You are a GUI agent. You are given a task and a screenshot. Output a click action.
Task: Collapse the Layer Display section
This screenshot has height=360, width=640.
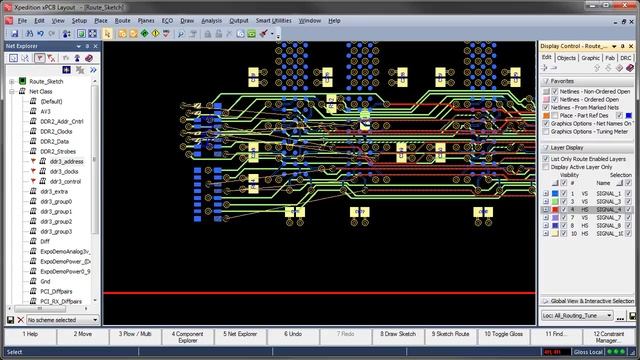[546, 147]
